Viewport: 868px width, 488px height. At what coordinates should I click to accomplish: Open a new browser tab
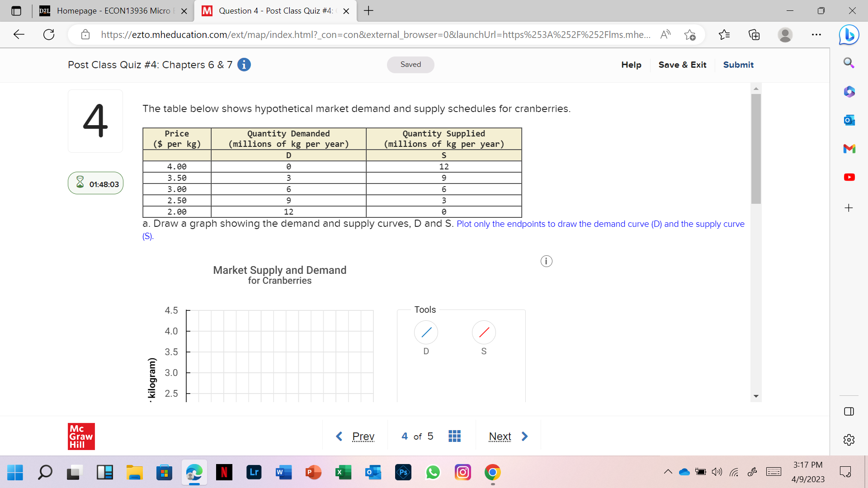pos(368,11)
